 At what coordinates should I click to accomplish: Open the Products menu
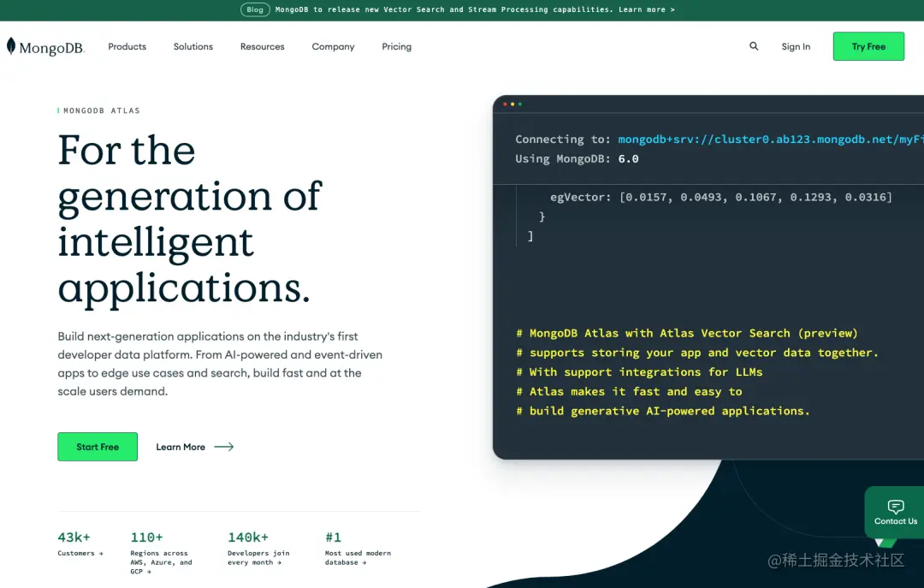point(127,46)
